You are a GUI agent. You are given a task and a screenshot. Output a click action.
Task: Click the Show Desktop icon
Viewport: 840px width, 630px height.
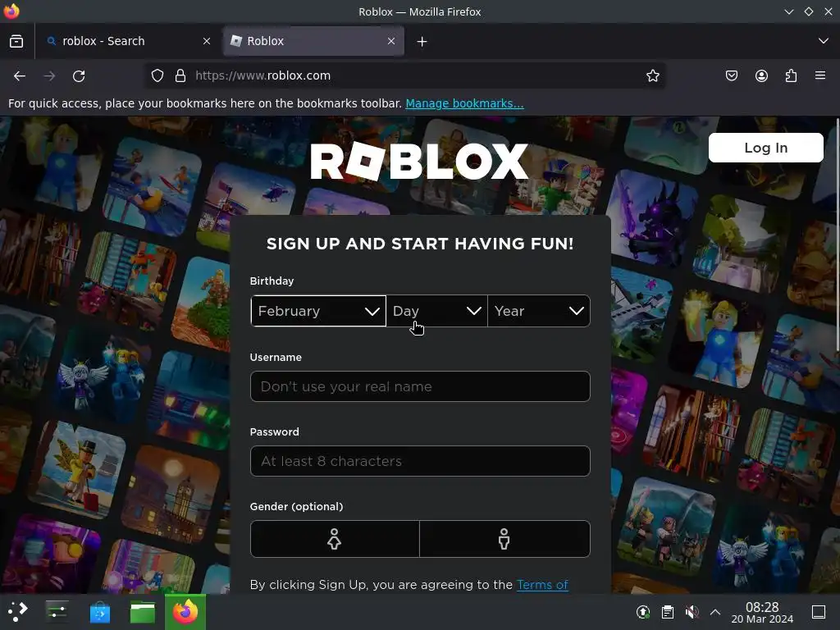tap(819, 612)
